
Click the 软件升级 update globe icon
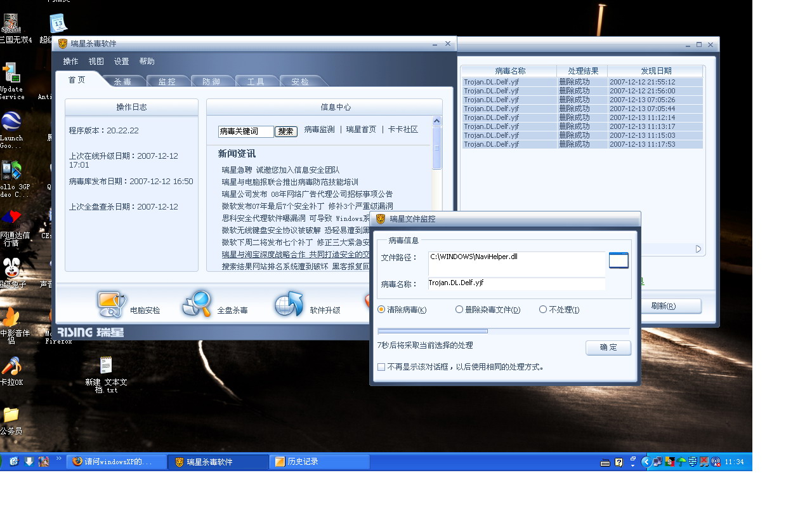click(x=289, y=304)
